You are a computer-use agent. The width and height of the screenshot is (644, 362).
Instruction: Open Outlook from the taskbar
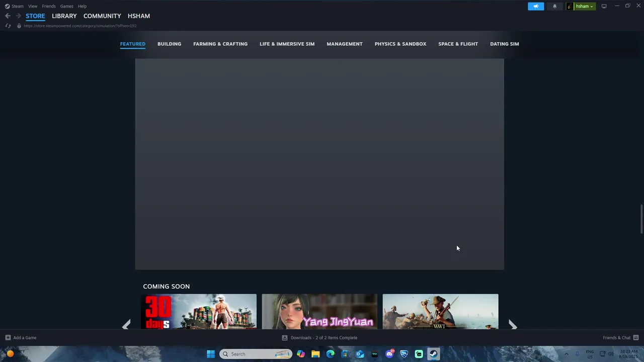tap(360, 354)
